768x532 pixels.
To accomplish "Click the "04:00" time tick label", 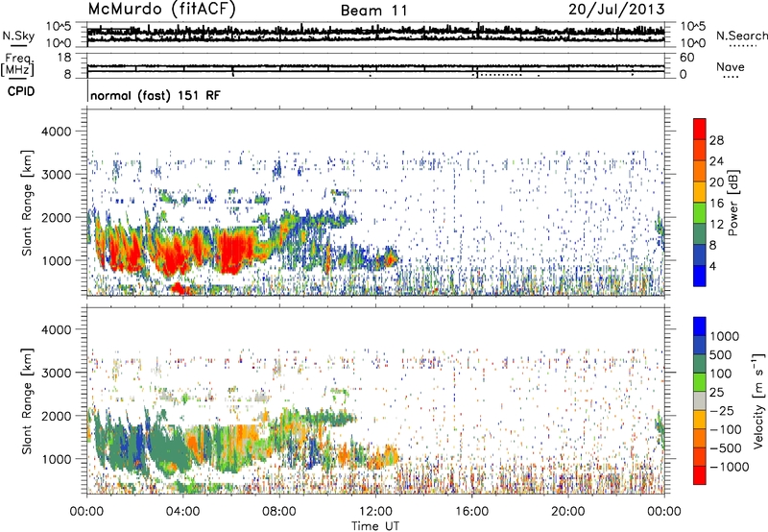I will (182, 512).
